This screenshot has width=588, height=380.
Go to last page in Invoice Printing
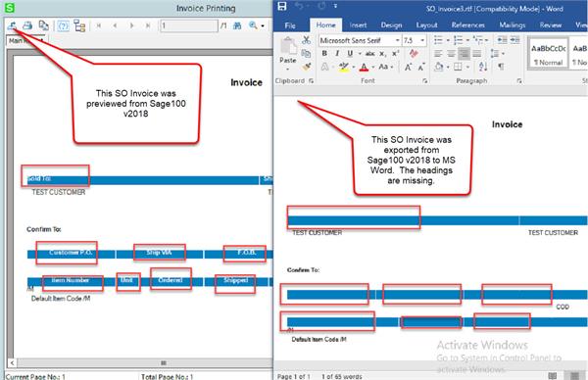coord(148,25)
